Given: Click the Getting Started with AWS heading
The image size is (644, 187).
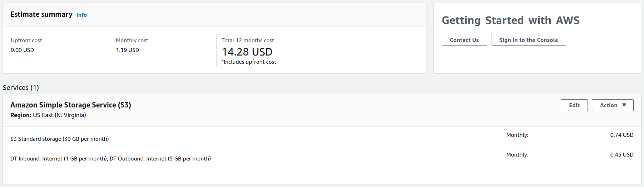Looking at the screenshot, I should tap(510, 20).
